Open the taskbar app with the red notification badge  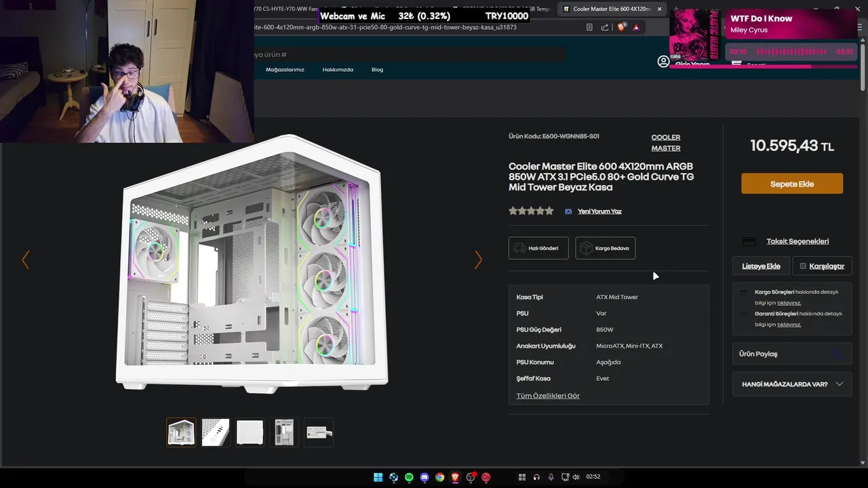click(x=471, y=477)
